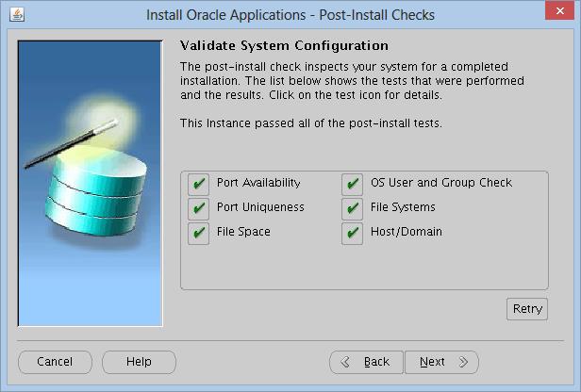Click the File Systems test result icon

point(352,208)
